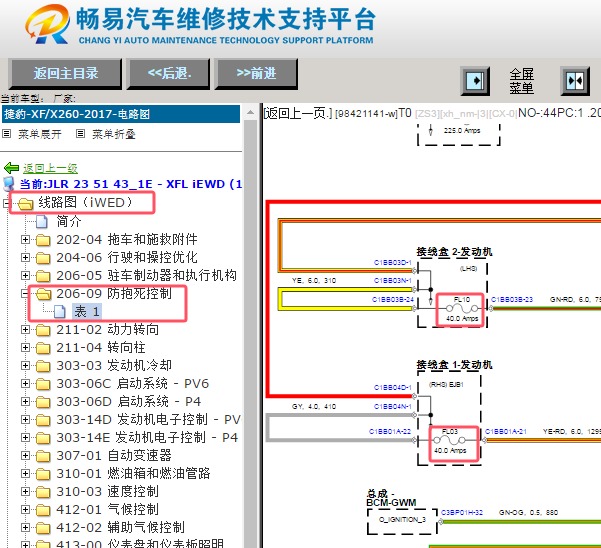Click connector label C1BB03B-24
601x548 pixels.
tap(393, 300)
